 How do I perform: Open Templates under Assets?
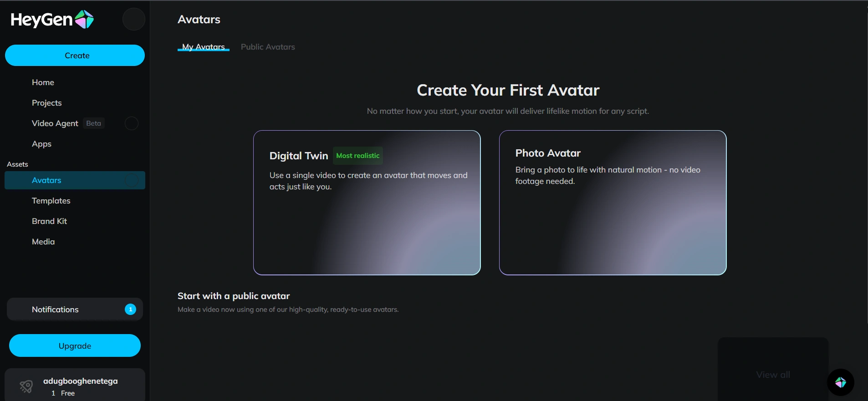(51, 201)
